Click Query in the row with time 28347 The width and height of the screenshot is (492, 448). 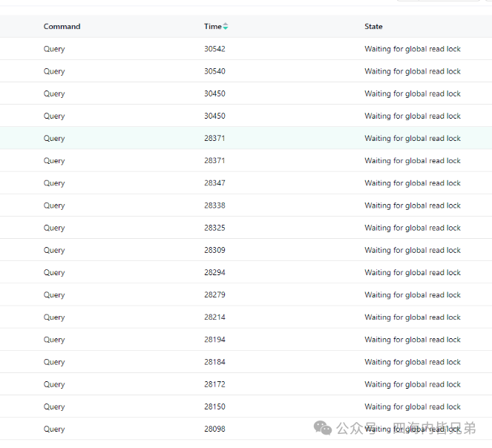(54, 183)
